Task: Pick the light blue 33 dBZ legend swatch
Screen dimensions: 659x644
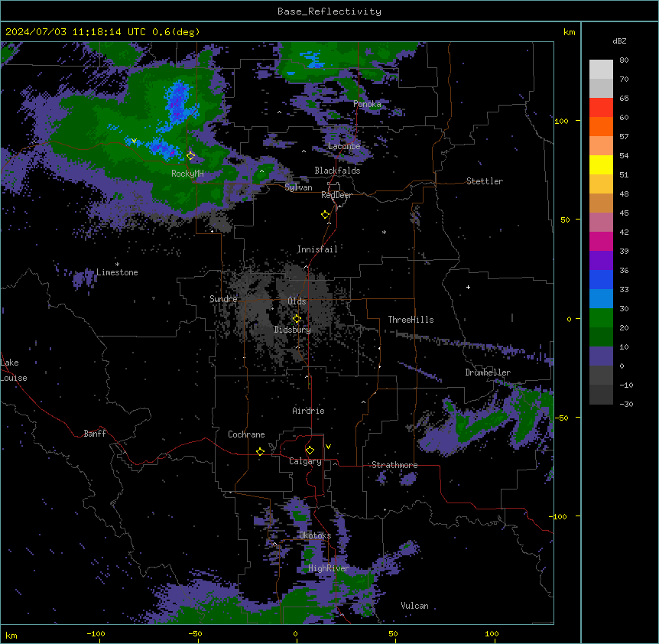Action: tap(601, 299)
